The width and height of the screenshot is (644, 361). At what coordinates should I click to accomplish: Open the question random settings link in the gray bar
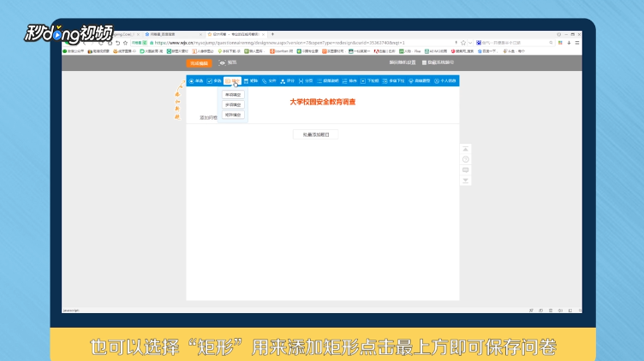402,62
